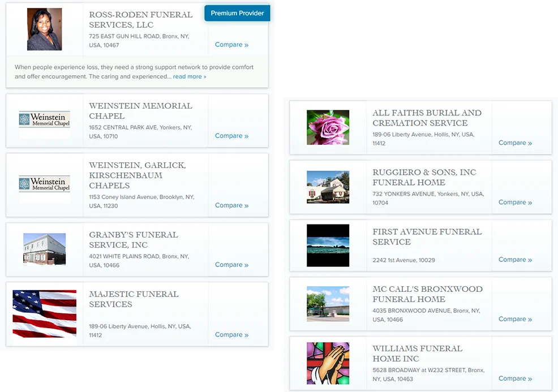Screen dimensions: 558x392
Task: Compare Mc Call's Bronxwood Funeral Home
Action: (x=515, y=318)
